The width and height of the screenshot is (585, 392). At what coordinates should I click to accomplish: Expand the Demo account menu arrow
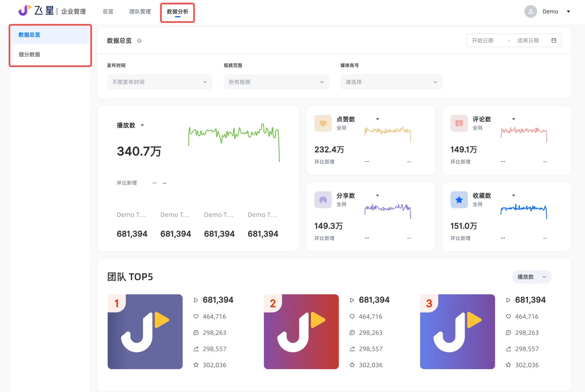pos(568,11)
